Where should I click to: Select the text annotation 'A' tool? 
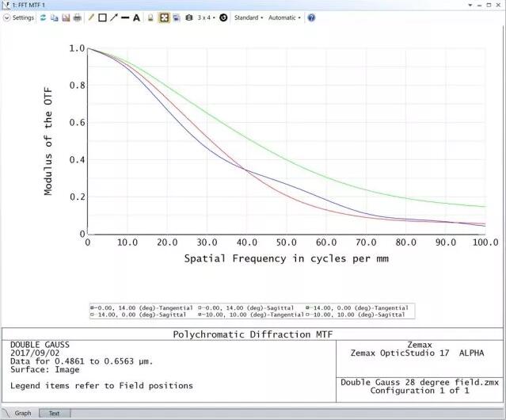(x=136, y=17)
